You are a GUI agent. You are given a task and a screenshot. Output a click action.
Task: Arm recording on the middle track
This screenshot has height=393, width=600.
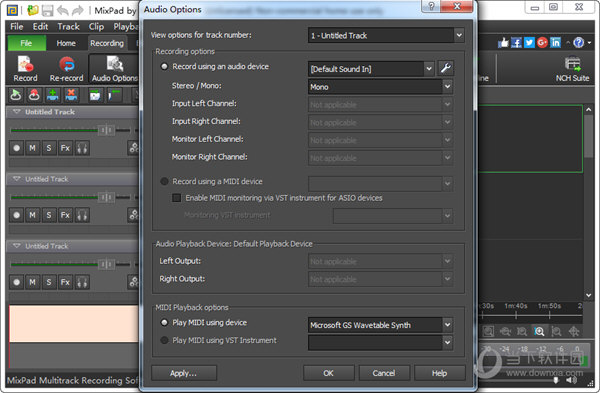click(16, 215)
